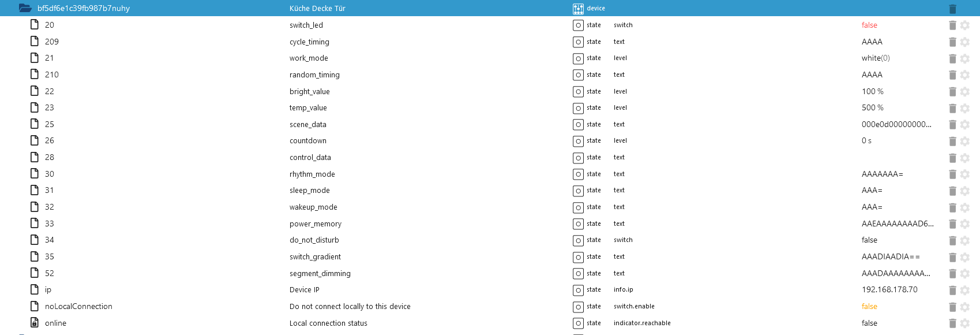The width and height of the screenshot is (980, 335).
Task: Click trash icon for power_memory row
Action: pos(952,224)
